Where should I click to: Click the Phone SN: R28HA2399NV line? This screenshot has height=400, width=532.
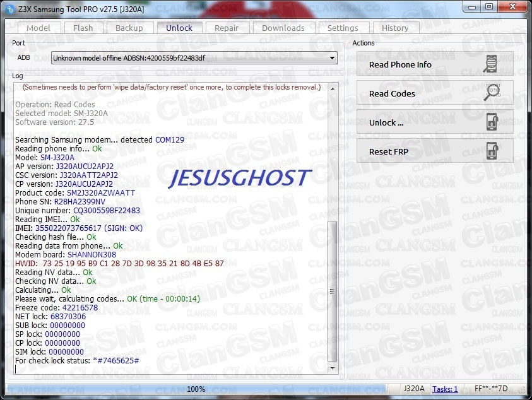[60, 201]
